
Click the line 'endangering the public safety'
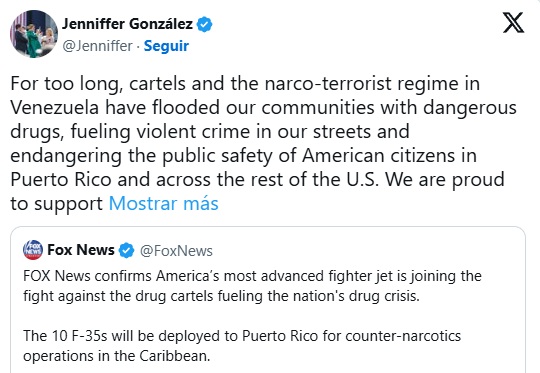click(x=244, y=156)
